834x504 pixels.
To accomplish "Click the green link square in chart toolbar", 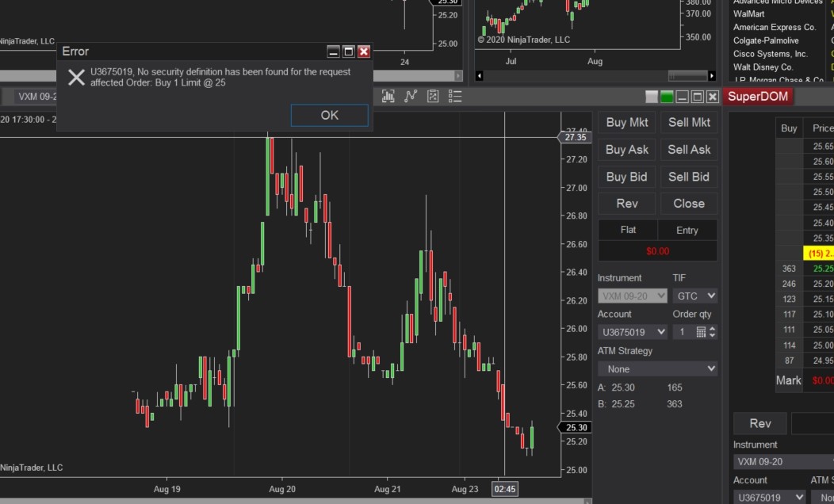I will (667, 97).
